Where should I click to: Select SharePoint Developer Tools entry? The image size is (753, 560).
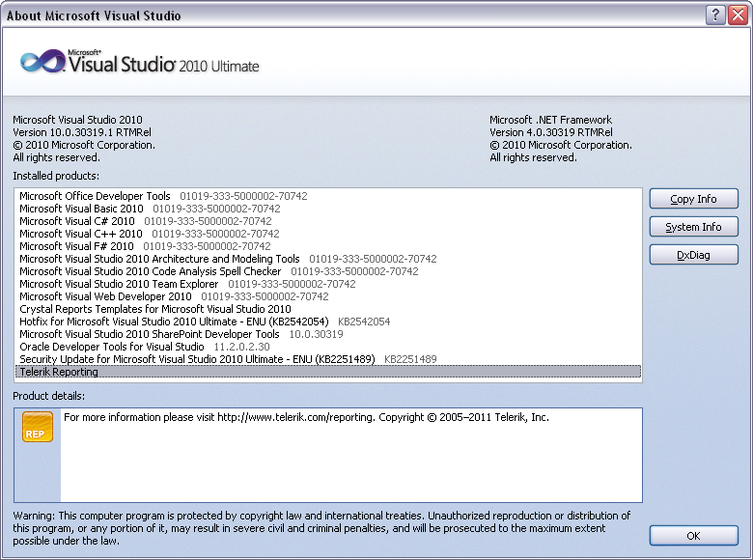coord(327,334)
